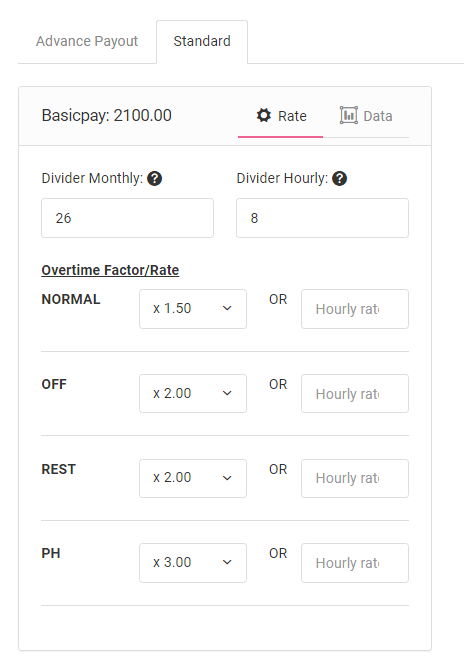The image size is (464, 672).
Task: Expand the REST overtime factor dropdown
Action: coord(193,478)
